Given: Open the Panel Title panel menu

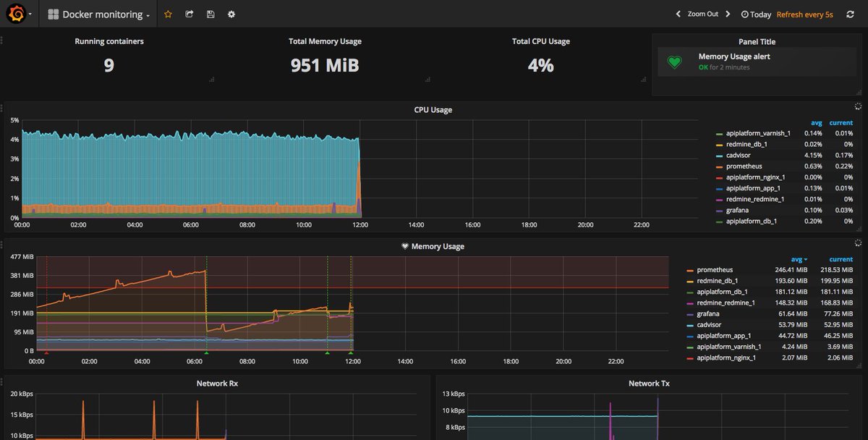Looking at the screenshot, I should [x=757, y=42].
